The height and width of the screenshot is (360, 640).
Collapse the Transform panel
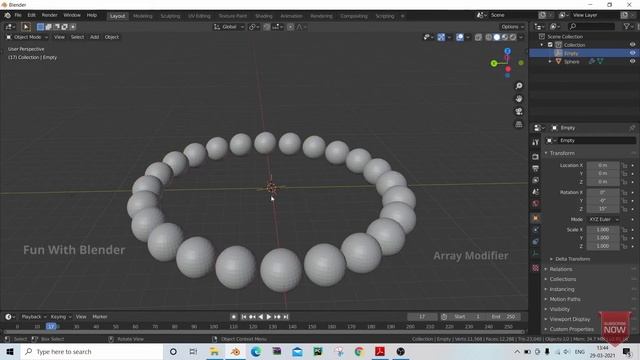pos(562,153)
